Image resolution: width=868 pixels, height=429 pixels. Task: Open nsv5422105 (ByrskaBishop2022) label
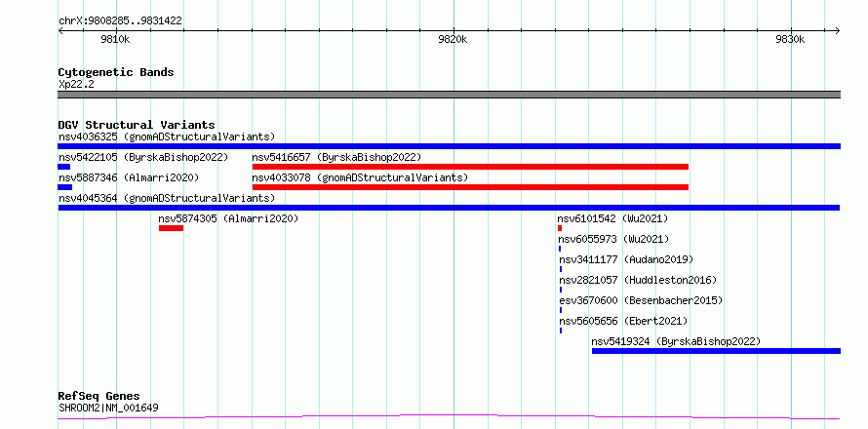pos(143,157)
